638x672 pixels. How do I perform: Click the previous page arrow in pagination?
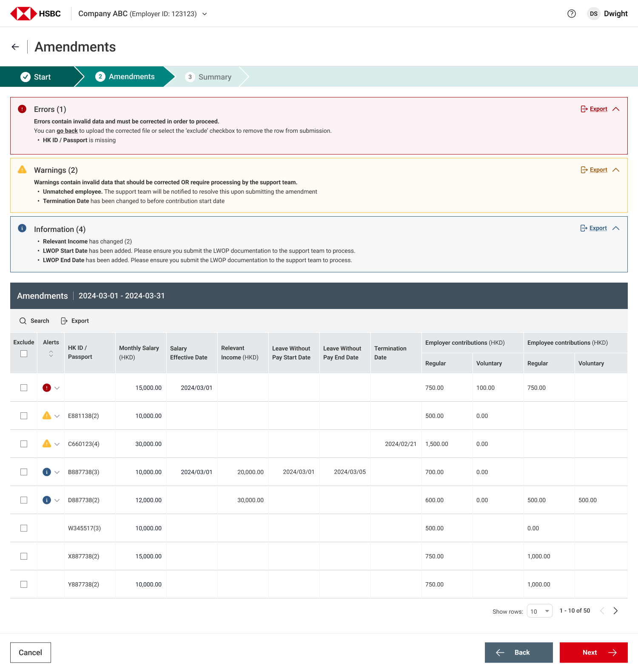tap(602, 611)
